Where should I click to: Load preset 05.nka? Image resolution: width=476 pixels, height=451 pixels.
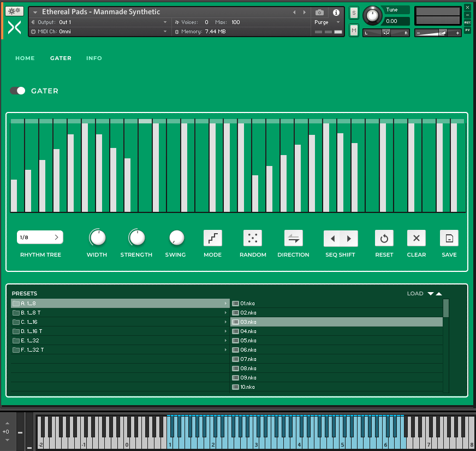tap(336, 341)
